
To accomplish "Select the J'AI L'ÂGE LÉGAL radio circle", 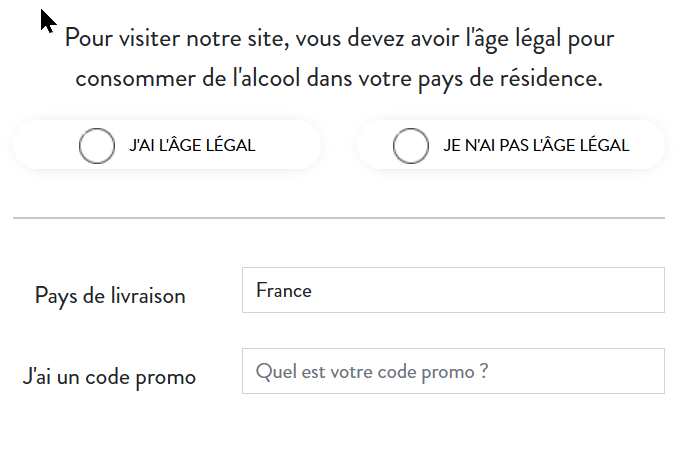I will coord(97,146).
